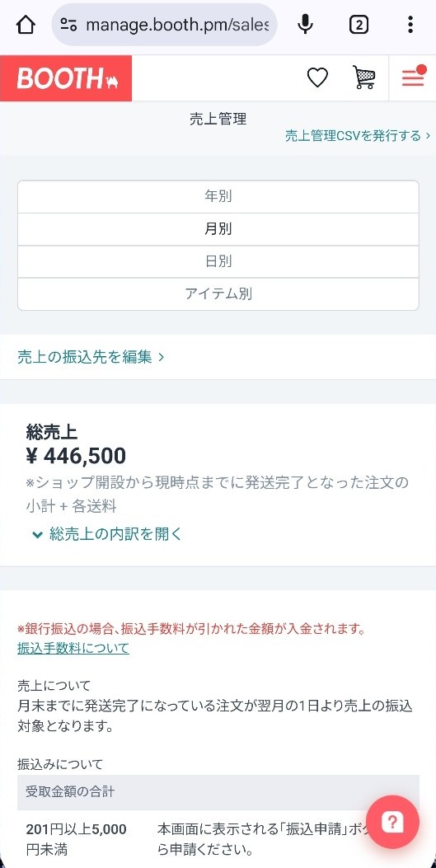Image resolution: width=436 pixels, height=868 pixels.
Task: Open the shopping cart icon
Action: [364, 78]
